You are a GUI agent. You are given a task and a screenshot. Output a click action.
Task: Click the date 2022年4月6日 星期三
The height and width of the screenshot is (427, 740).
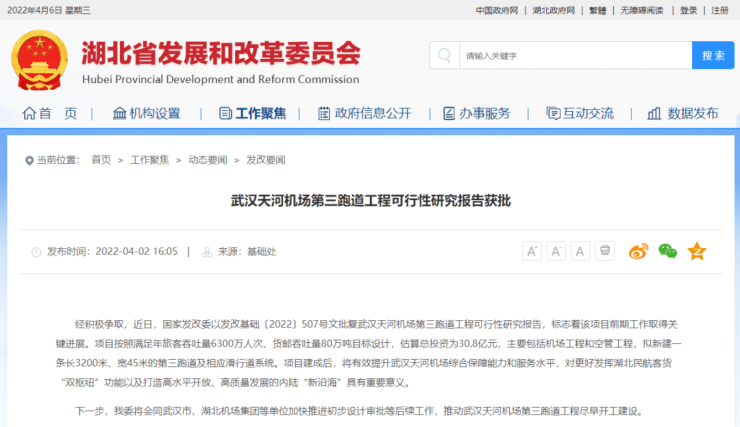pos(49,10)
